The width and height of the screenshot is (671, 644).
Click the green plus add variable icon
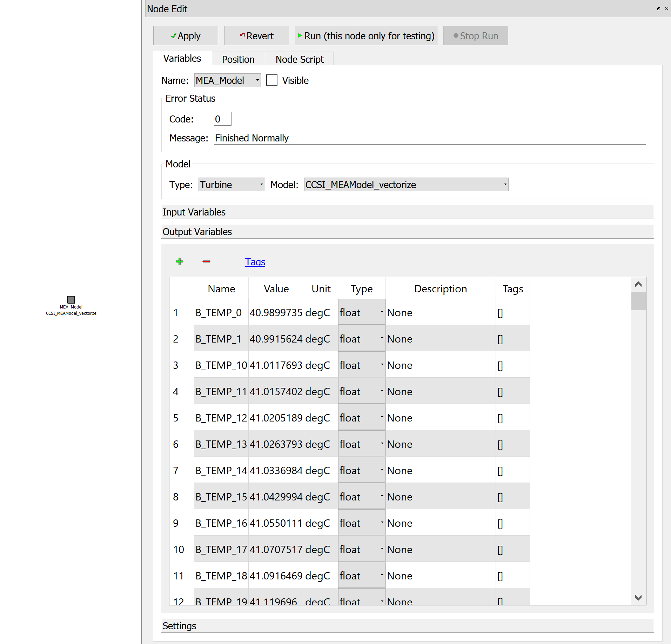pos(180,261)
